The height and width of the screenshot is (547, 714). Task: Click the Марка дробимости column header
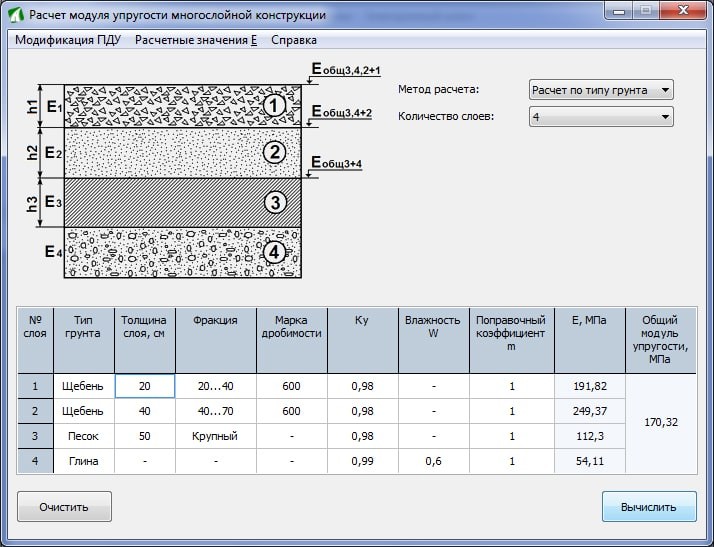pos(291,340)
